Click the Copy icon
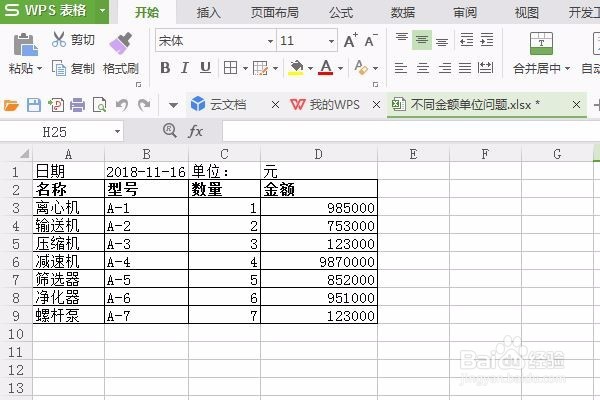 (x=59, y=68)
